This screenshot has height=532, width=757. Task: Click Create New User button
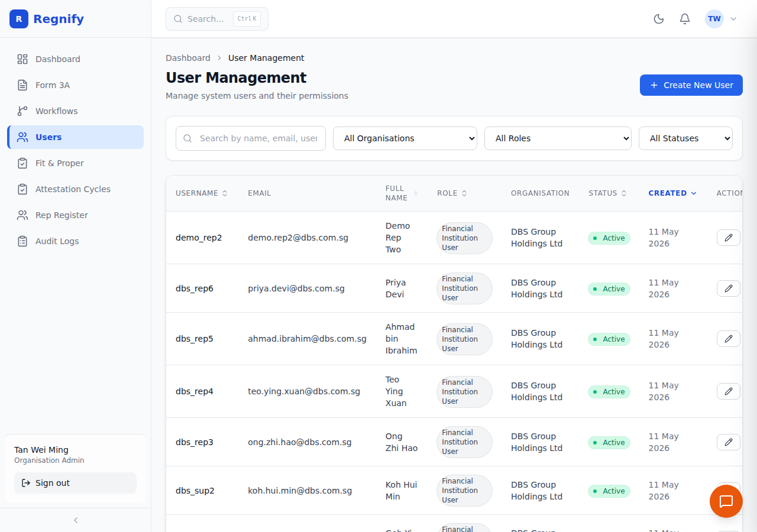pyautogui.click(x=691, y=85)
